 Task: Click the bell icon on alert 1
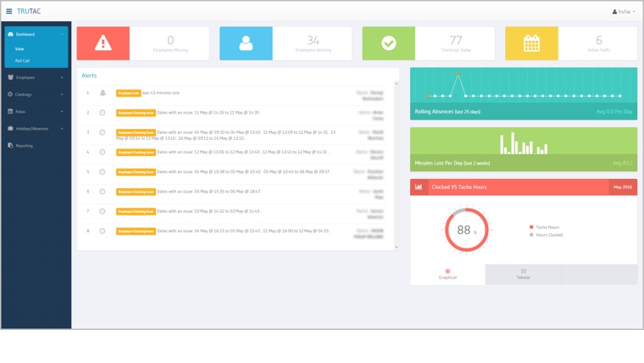click(x=103, y=93)
